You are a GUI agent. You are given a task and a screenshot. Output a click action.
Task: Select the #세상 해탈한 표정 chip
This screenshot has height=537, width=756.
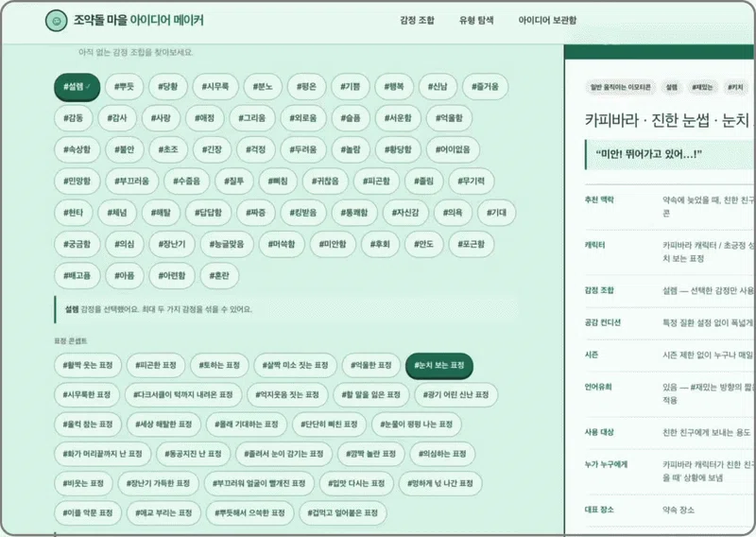coord(163,424)
